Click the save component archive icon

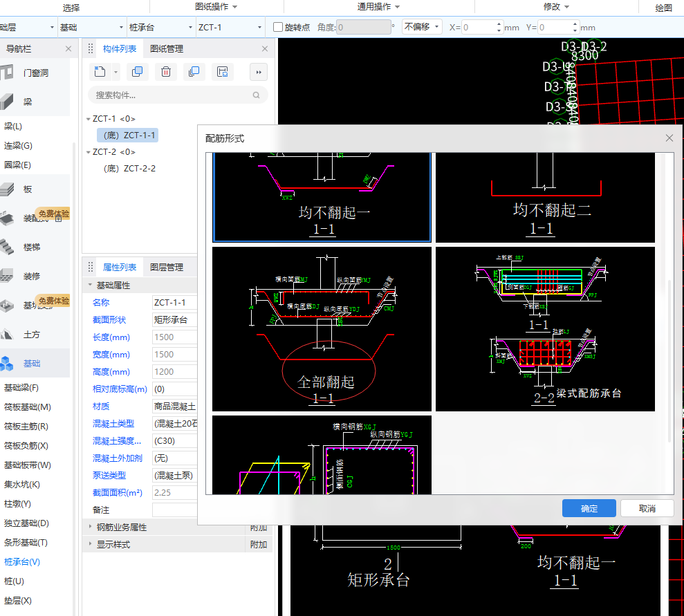[223, 72]
